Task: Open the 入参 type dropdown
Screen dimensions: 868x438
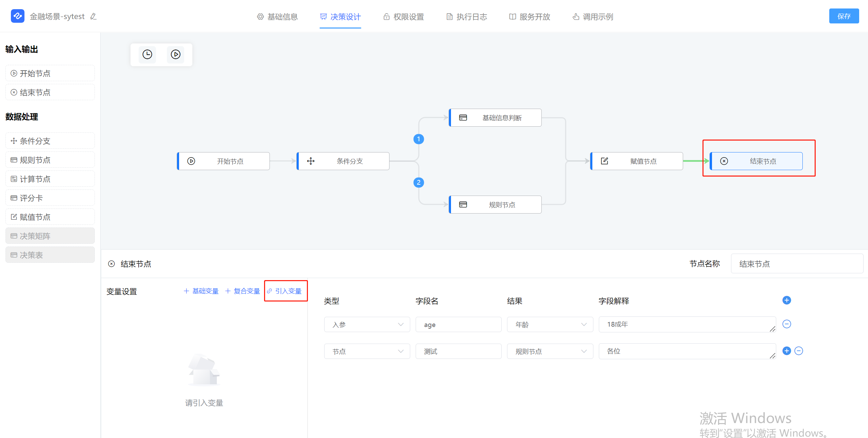Action: [x=367, y=324]
